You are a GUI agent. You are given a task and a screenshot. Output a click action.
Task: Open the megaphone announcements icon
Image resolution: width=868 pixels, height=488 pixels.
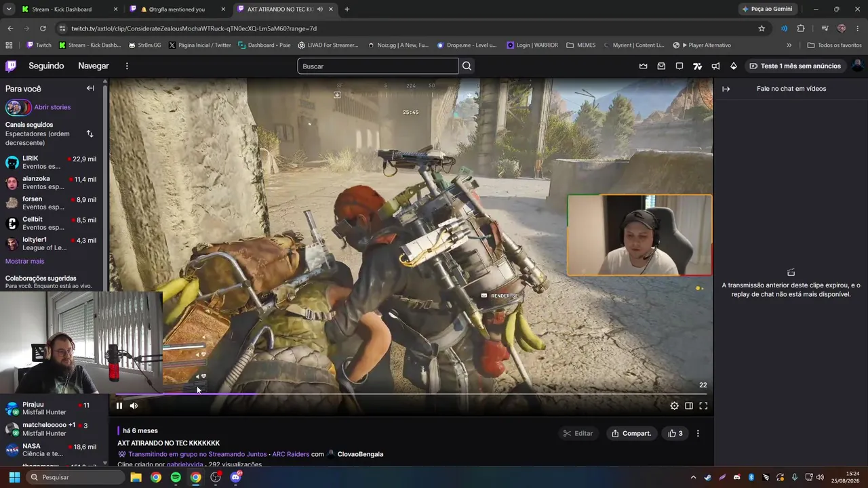click(x=715, y=66)
